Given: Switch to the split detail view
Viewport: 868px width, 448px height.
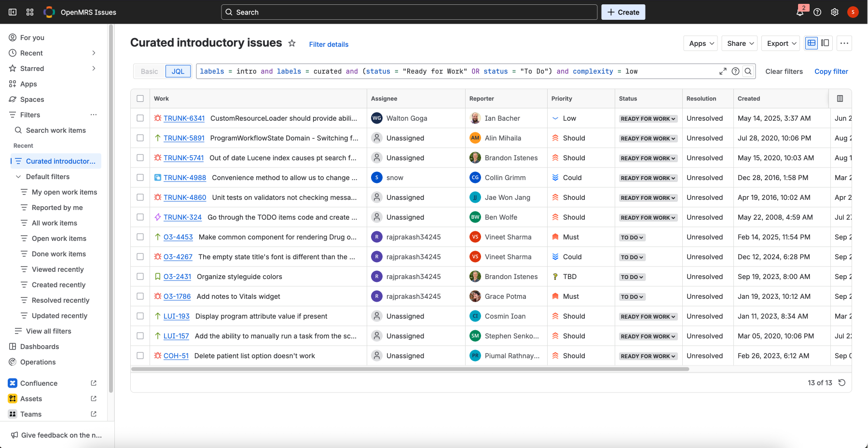Looking at the screenshot, I should point(826,43).
